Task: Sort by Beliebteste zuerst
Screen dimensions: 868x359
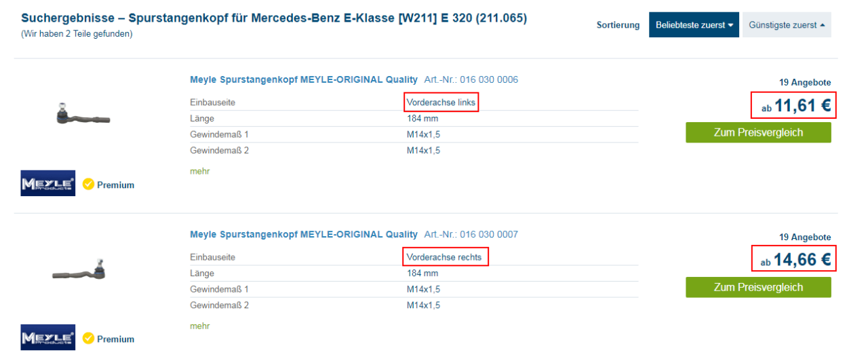Action: [x=694, y=25]
